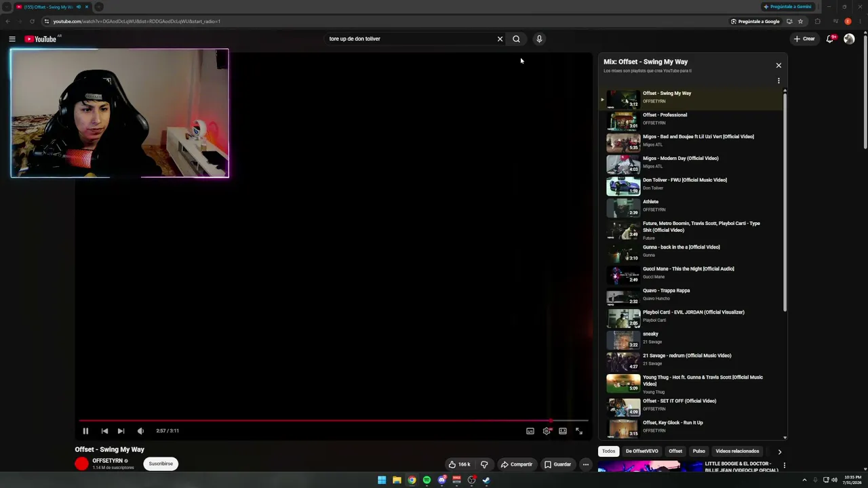Open the Windows Start menu
868x488 pixels.
point(382,480)
